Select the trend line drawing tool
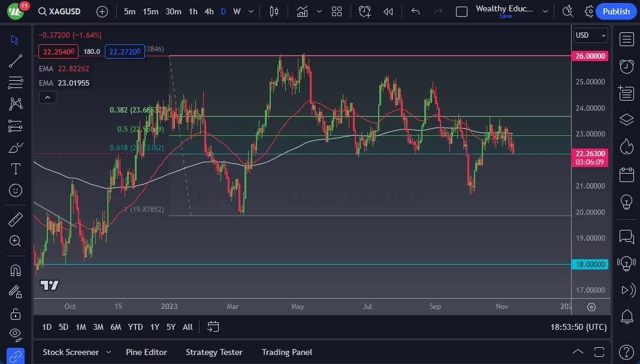This screenshot has width=640, height=364. pyautogui.click(x=16, y=61)
